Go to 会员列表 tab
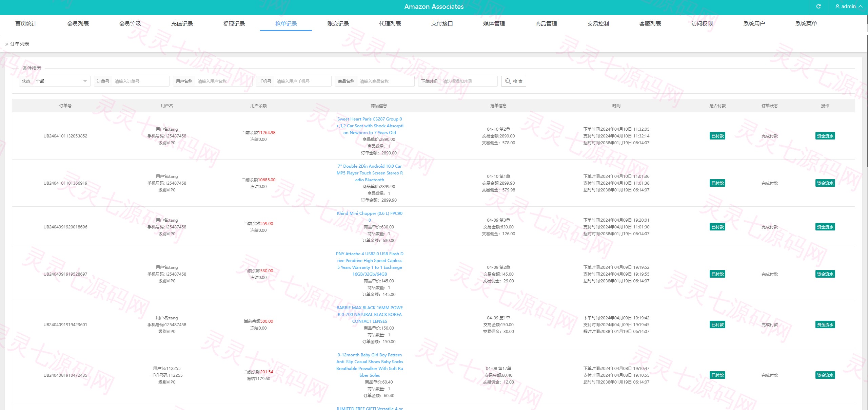868x410 pixels. tap(78, 23)
